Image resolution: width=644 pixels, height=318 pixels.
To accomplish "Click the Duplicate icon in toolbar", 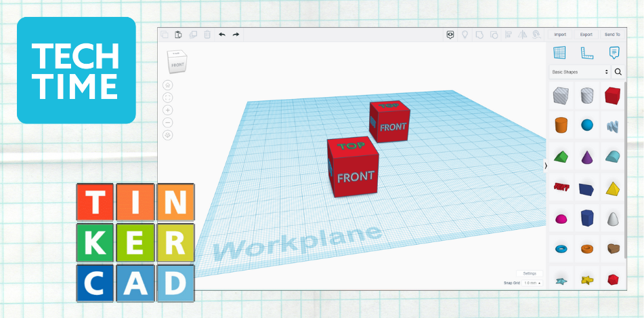I will [192, 35].
